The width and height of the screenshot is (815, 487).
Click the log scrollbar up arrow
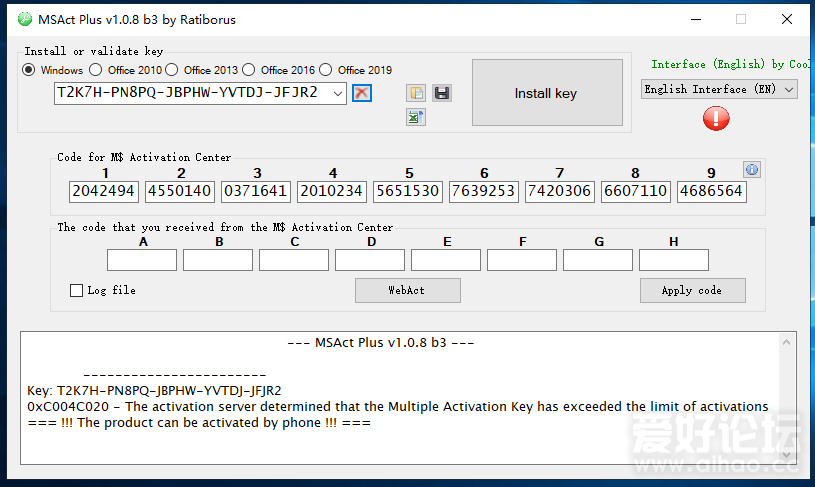tap(786, 342)
